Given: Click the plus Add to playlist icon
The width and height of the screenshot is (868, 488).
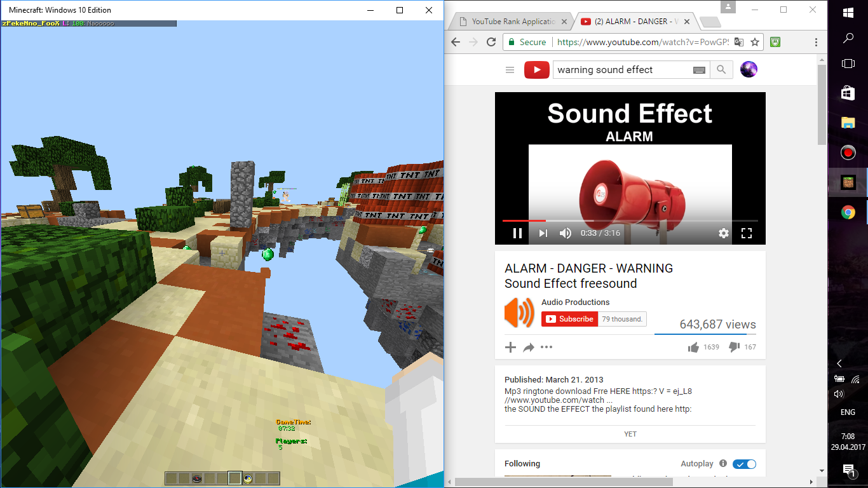Looking at the screenshot, I should [x=510, y=347].
